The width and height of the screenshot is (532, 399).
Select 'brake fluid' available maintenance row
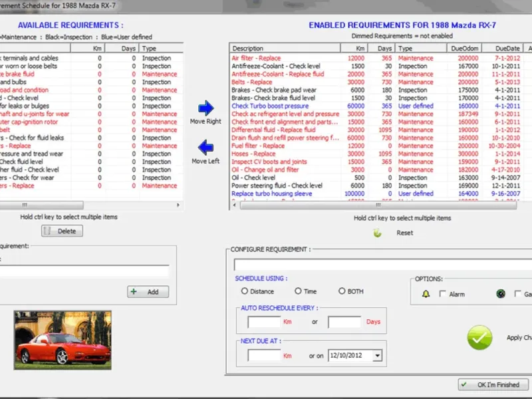91,74
